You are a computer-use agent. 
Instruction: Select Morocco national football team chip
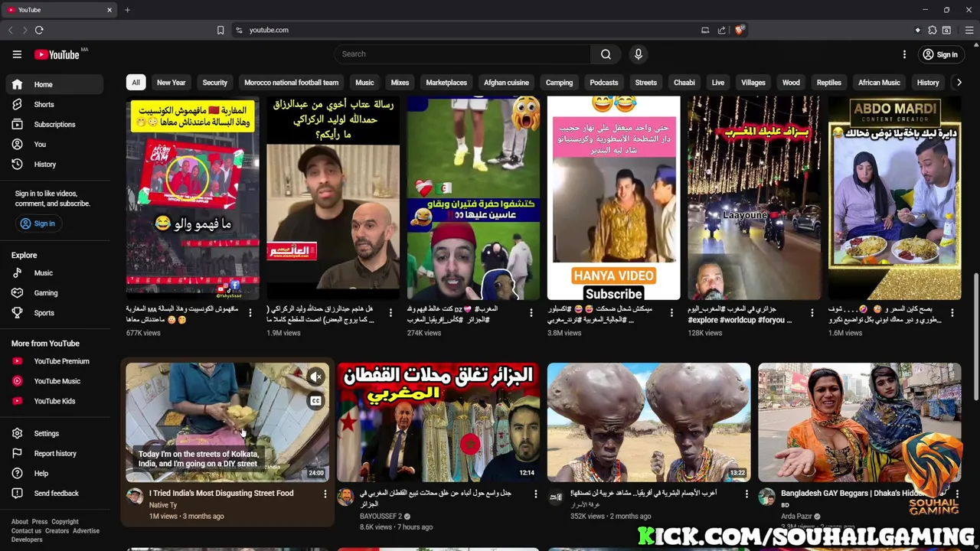291,83
